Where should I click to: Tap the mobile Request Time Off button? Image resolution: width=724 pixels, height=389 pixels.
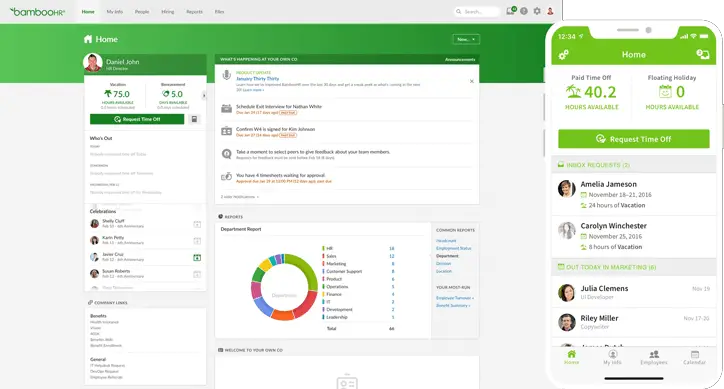click(634, 139)
